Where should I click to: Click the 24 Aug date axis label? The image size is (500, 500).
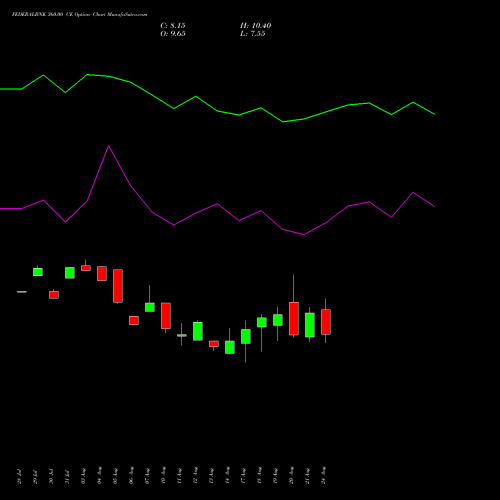(323, 475)
